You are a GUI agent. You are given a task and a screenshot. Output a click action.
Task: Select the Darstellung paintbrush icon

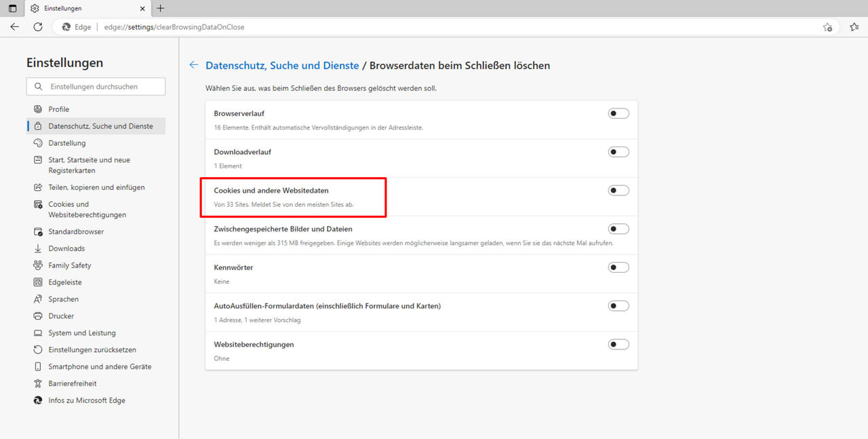pyautogui.click(x=38, y=142)
